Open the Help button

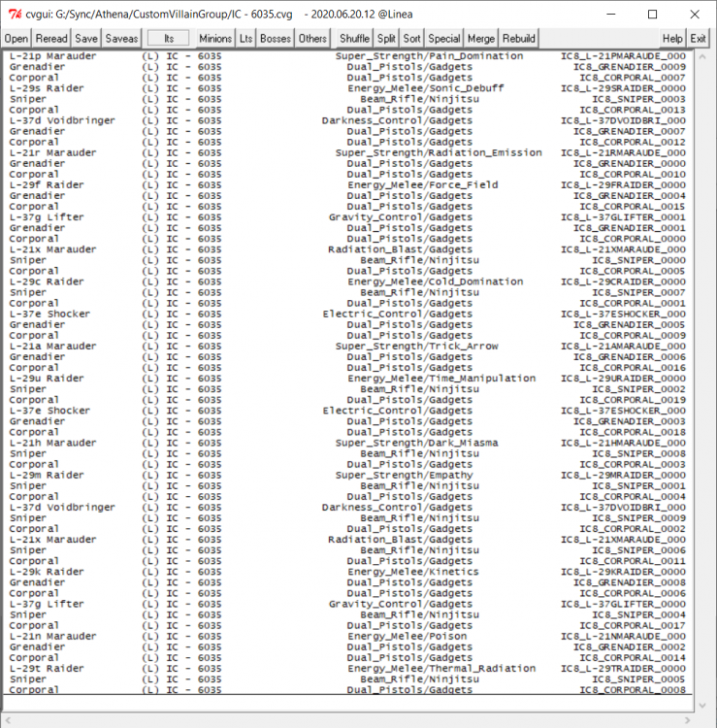pyautogui.click(x=672, y=38)
